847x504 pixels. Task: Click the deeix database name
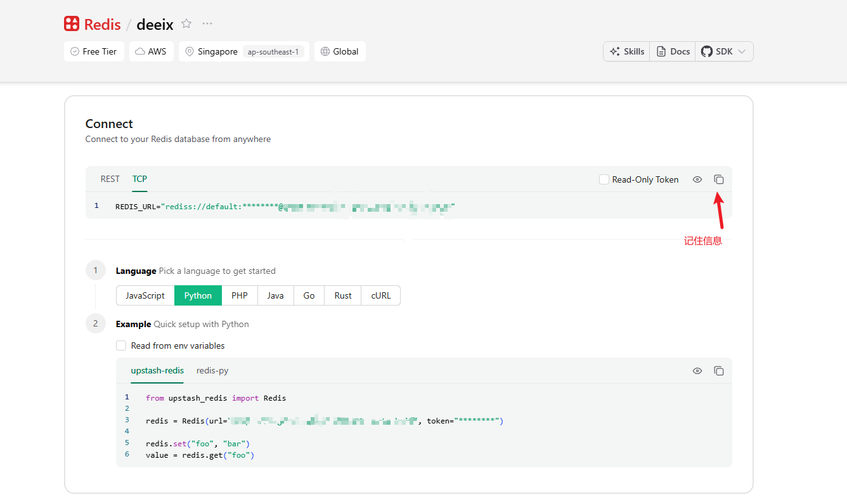tap(155, 24)
